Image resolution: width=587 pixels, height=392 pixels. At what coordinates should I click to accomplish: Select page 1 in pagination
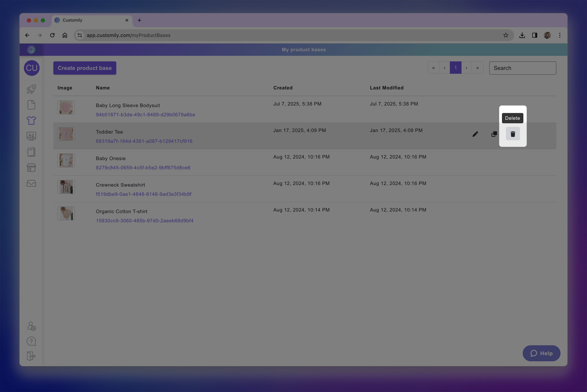click(x=455, y=68)
